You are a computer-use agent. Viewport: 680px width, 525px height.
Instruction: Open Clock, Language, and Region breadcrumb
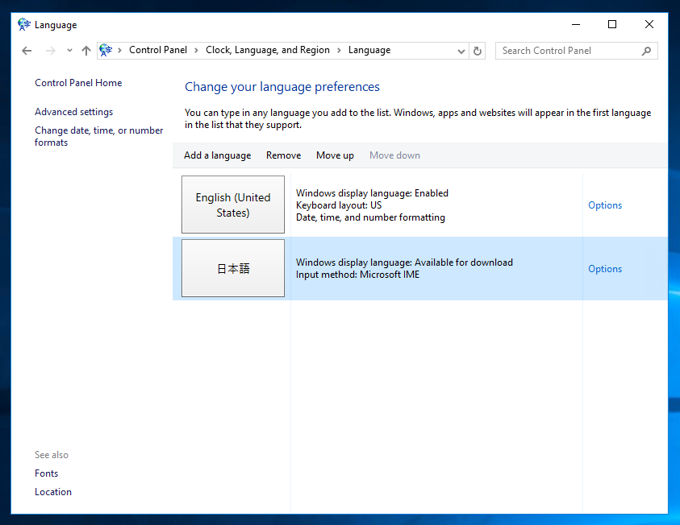point(268,50)
